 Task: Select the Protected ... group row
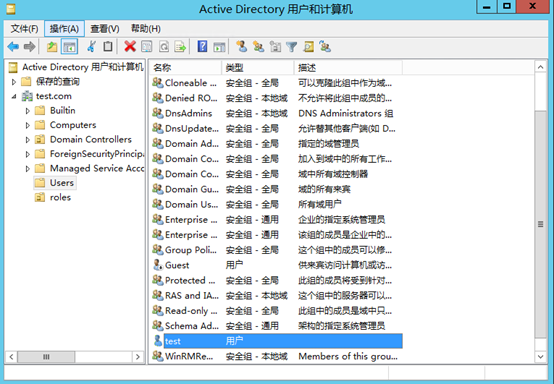[x=277, y=280]
